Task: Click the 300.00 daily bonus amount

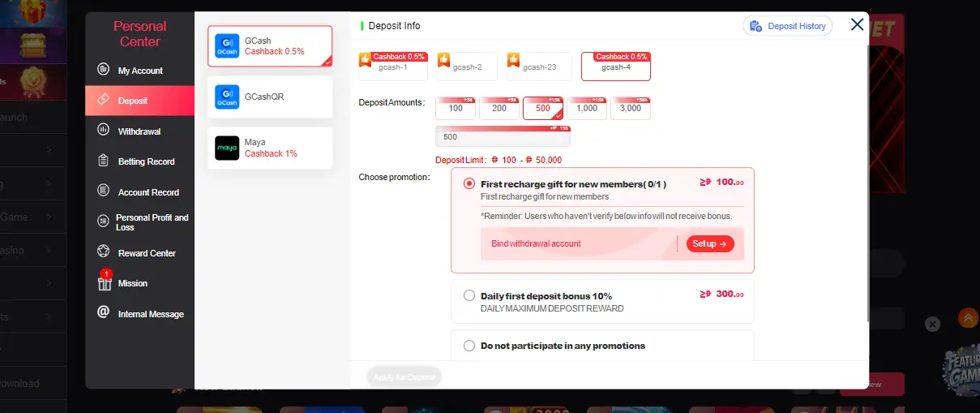Action: tap(721, 294)
